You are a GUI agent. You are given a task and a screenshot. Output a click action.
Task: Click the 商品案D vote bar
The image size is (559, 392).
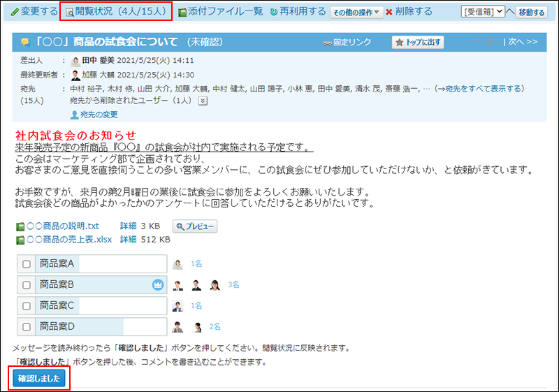point(101,327)
